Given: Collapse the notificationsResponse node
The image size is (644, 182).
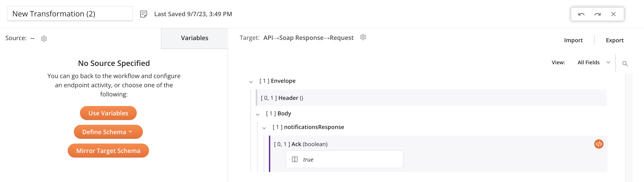Looking at the screenshot, I should pos(264,128).
